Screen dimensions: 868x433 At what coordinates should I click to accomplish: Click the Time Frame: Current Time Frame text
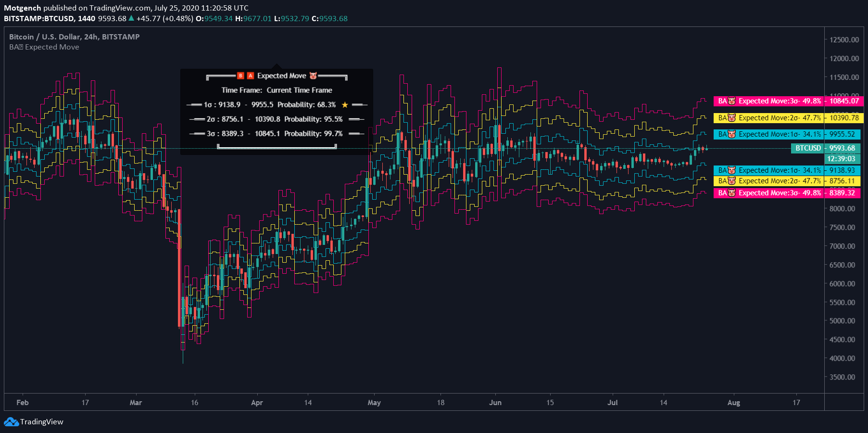[277, 90]
